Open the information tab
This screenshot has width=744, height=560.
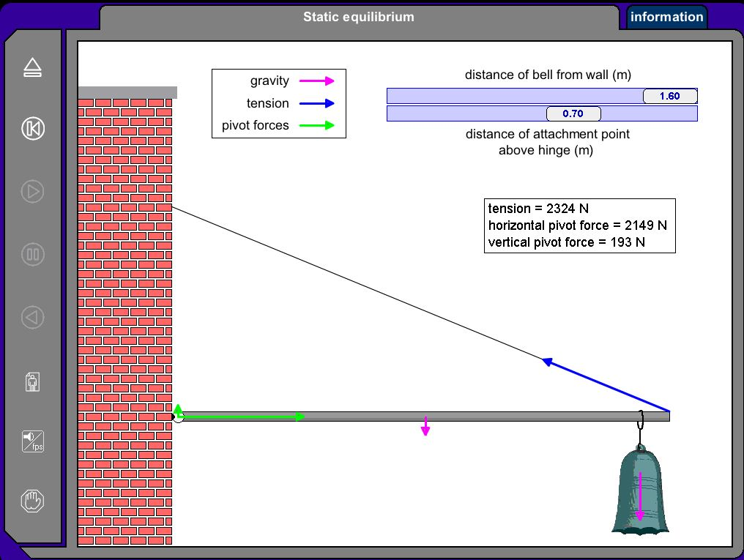(666, 16)
